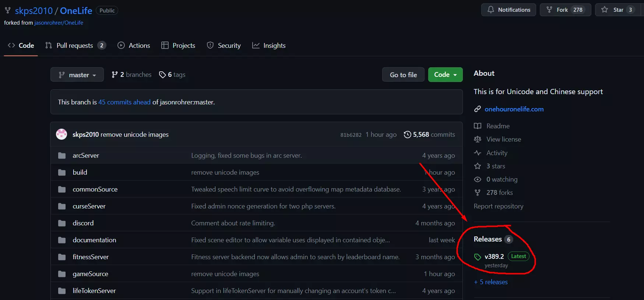Click the curseServer folder icon
The width and height of the screenshot is (644, 300).
pyautogui.click(x=62, y=206)
